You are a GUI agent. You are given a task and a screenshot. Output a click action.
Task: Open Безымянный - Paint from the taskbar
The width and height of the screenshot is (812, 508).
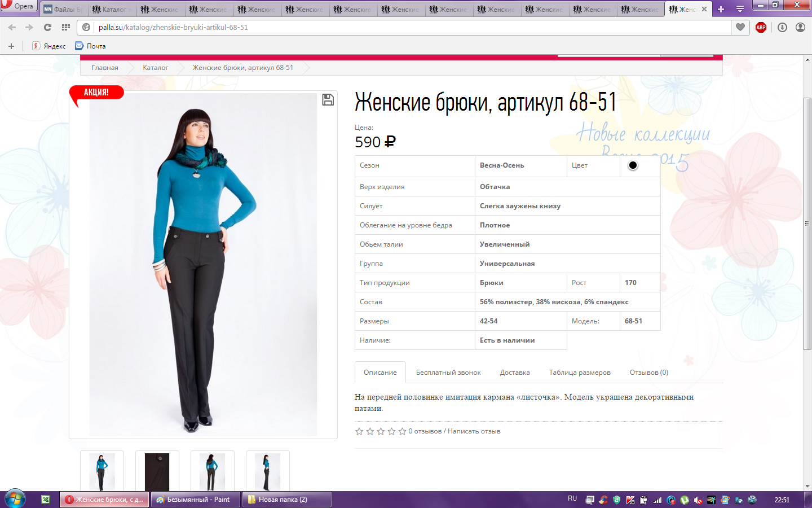[x=196, y=500]
